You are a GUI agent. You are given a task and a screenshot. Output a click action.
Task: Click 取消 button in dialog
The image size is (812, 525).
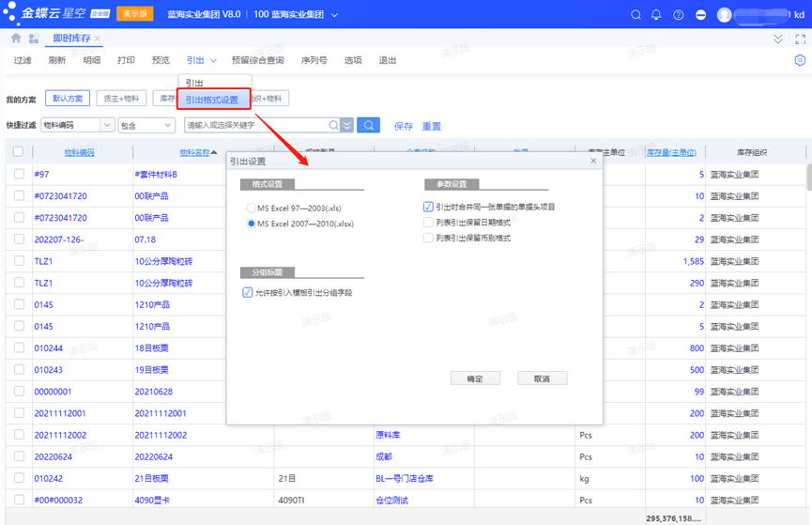click(542, 378)
